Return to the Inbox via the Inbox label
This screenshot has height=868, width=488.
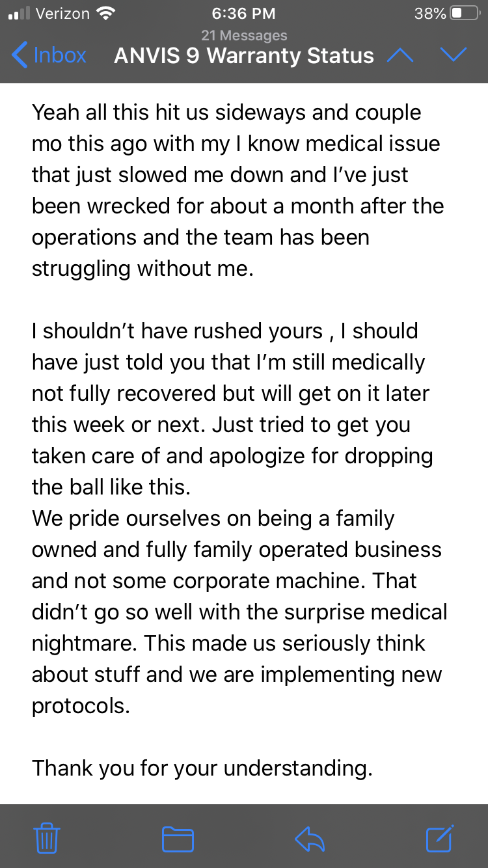(x=59, y=55)
